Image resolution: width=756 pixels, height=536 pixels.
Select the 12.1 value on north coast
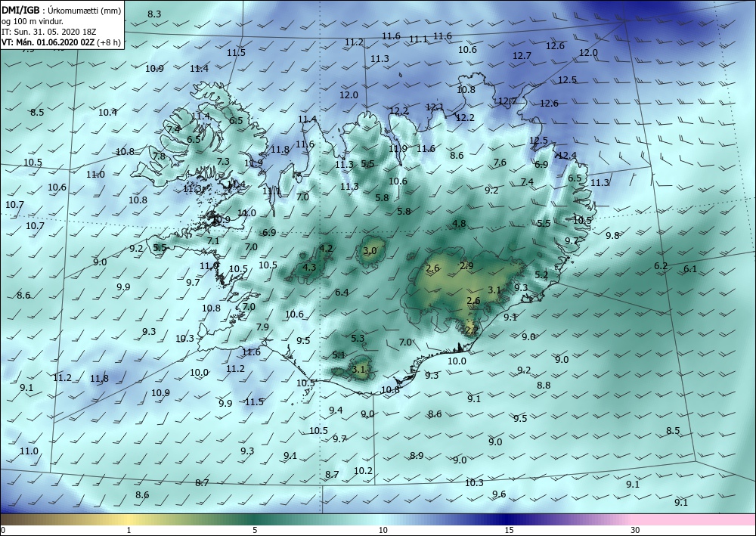tap(435, 107)
